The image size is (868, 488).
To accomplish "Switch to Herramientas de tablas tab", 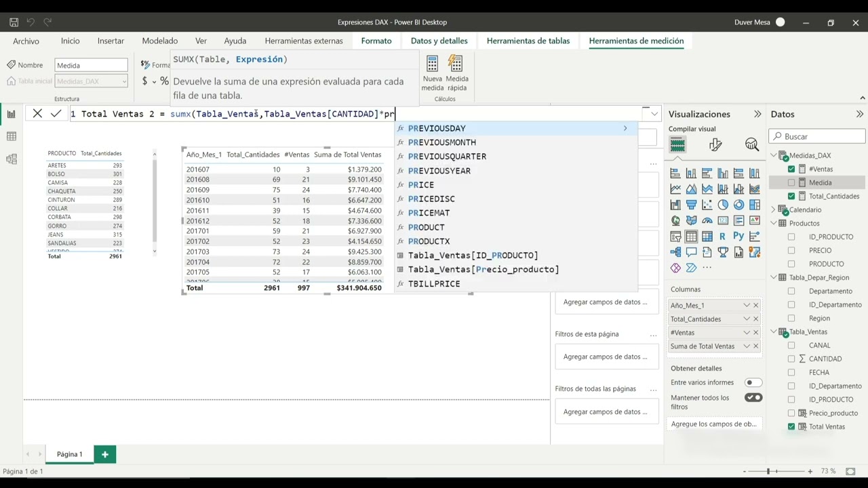I will (x=528, y=41).
